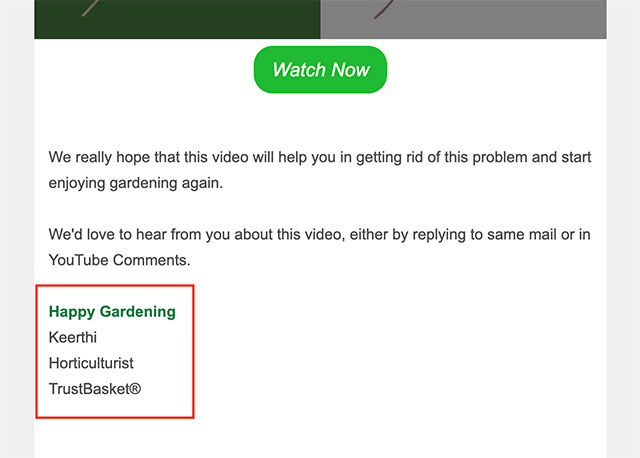Click the green Watch Now button
Viewport: 640px width, 458px height.
320,70
